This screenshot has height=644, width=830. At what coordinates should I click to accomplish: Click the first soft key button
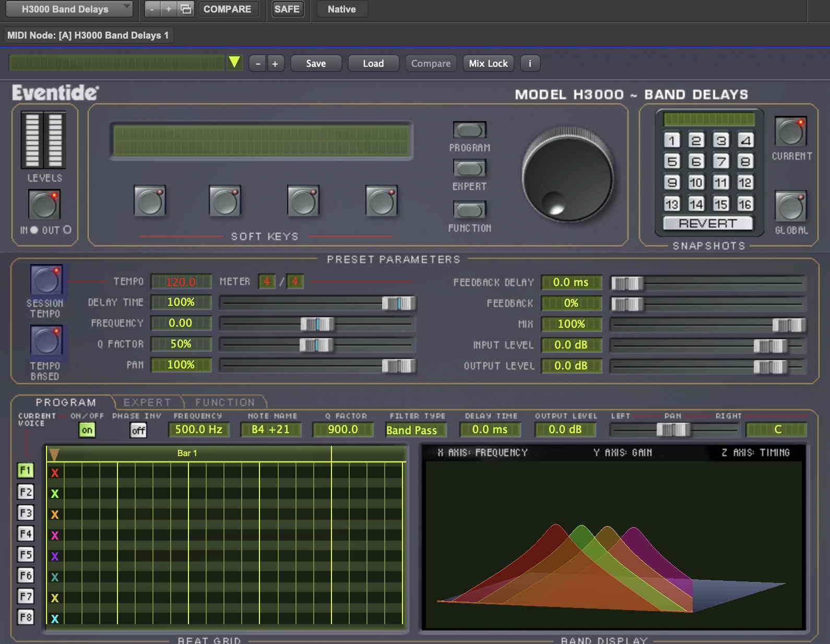point(150,200)
